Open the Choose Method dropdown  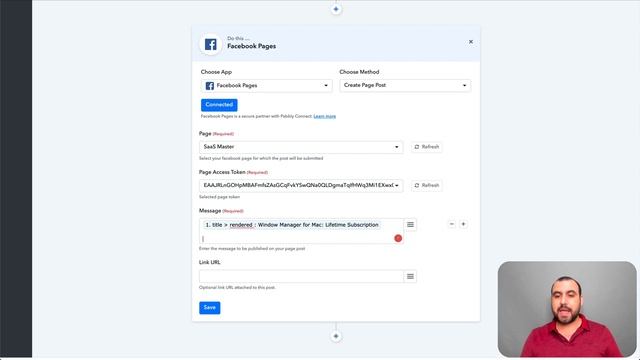tap(405, 85)
